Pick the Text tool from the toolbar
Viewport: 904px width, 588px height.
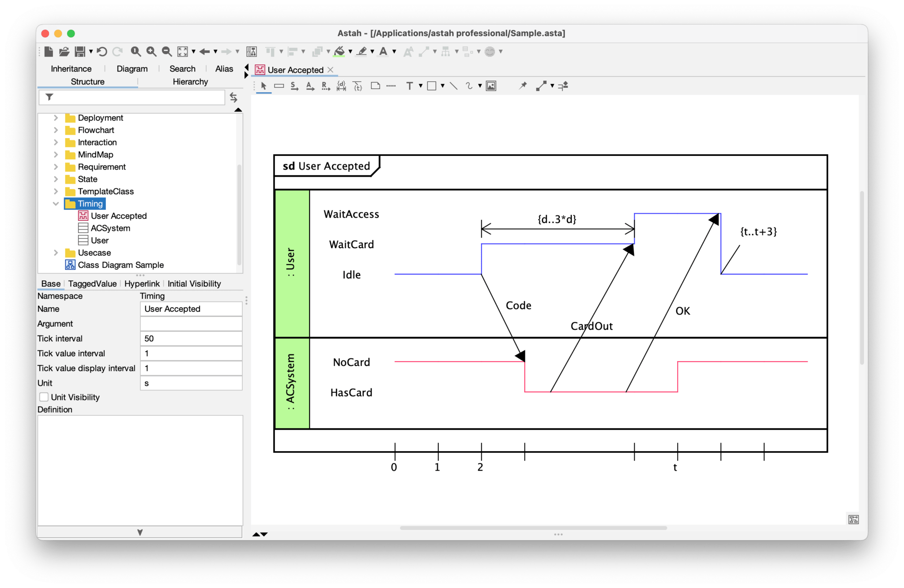point(410,86)
